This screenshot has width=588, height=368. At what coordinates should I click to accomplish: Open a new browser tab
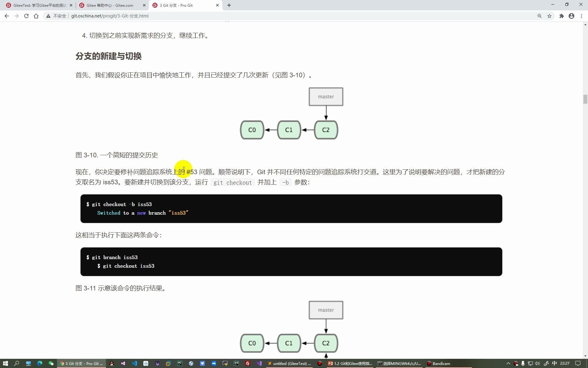229,5
